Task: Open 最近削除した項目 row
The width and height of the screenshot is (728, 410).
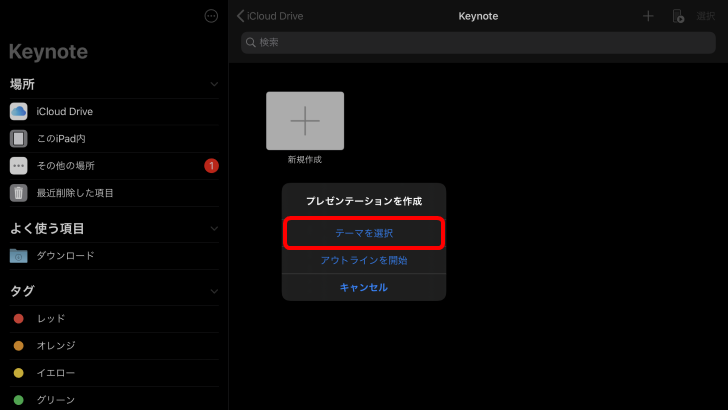Action: point(114,193)
